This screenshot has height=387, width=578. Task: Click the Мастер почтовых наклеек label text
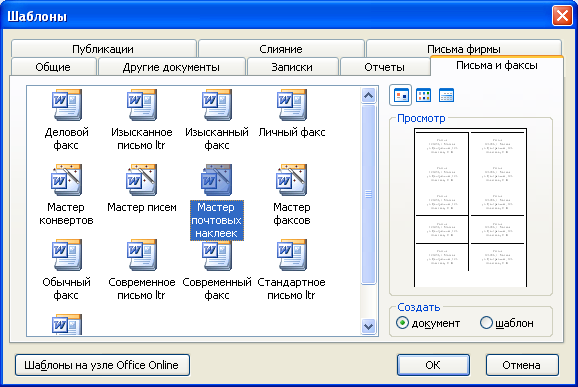[x=217, y=220]
